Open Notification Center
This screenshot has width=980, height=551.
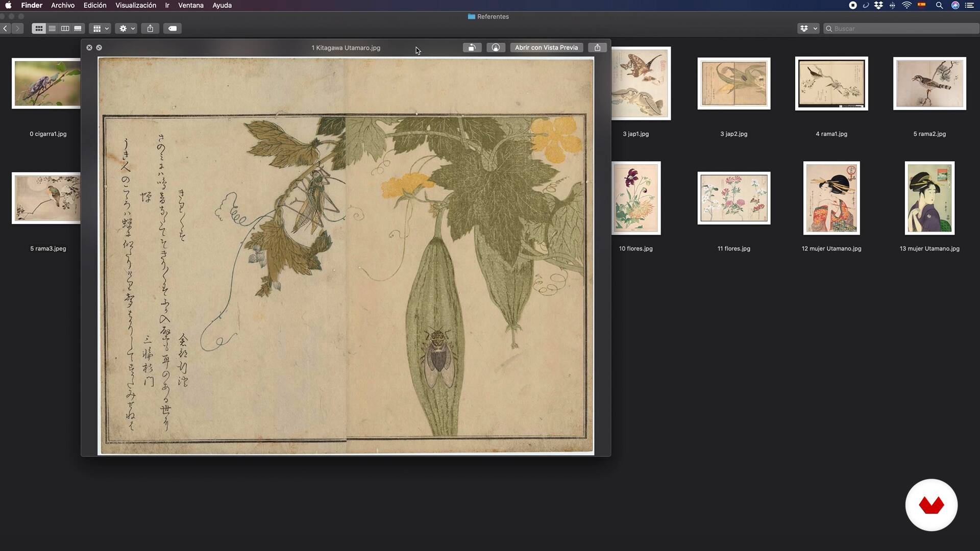(x=969, y=5)
